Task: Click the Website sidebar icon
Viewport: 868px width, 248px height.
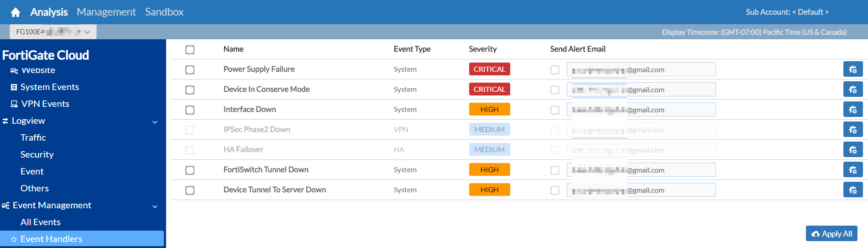Action: [x=14, y=70]
